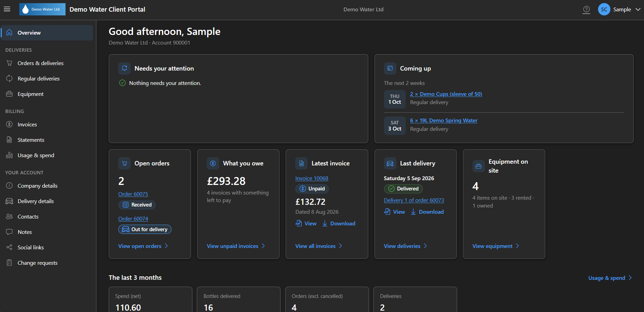Viewport: 644px width, 312px height.
Task: Open Usage & spend link beside last 3 months
Action: coord(610,278)
